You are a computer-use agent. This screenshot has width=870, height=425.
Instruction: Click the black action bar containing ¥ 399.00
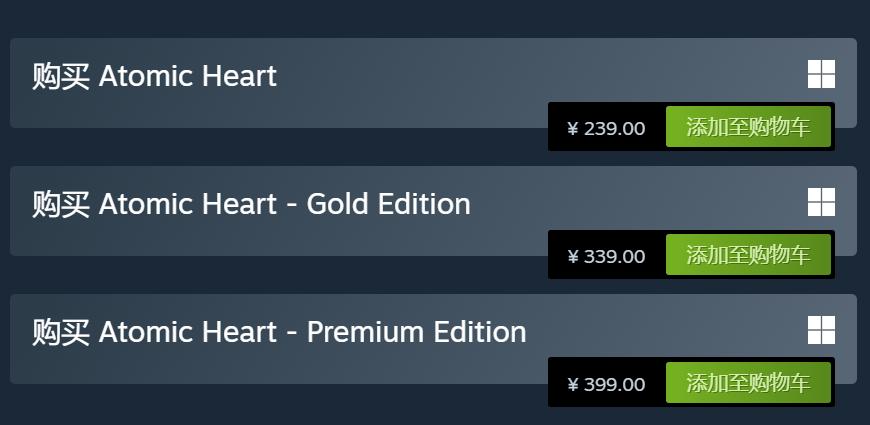pyautogui.click(x=556, y=384)
